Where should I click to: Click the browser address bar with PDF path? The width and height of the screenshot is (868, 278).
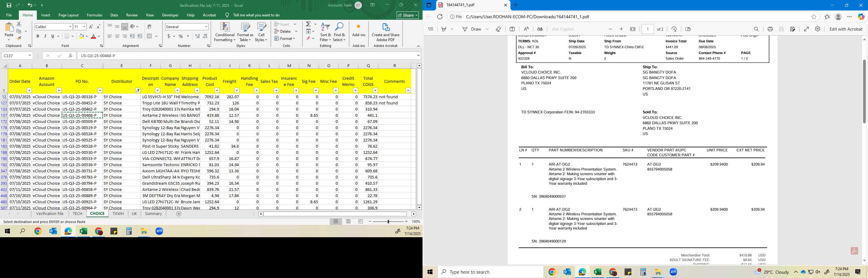[x=634, y=16]
